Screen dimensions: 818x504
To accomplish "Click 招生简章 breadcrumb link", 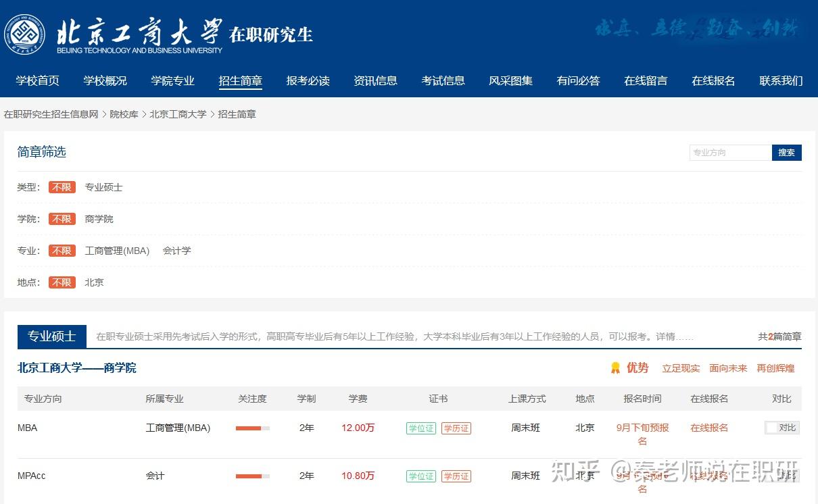I will pos(237,115).
